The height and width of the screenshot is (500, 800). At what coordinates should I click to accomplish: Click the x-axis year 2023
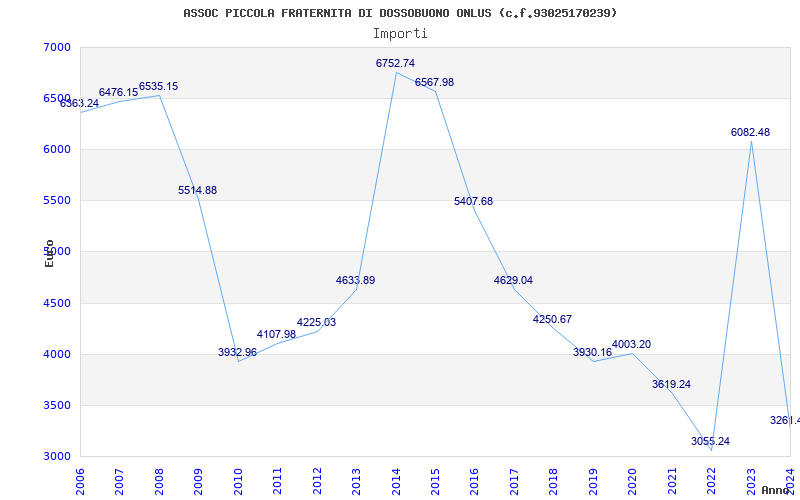tap(751, 481)
